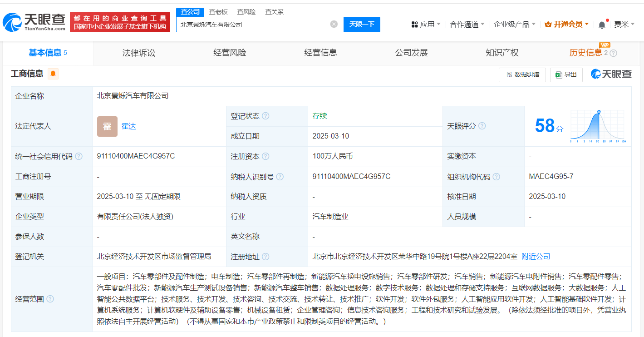This screenshot has width=644, height=337.
Task: Click the 霍 legal representative avatar
Action: [x=107, y=126]
